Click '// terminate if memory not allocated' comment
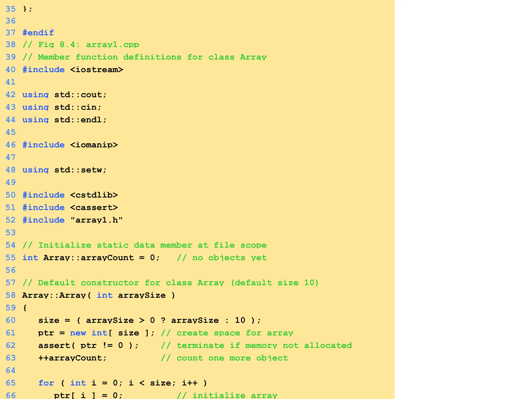This screenshot has height=399, width=532. (x=256, y=345)
